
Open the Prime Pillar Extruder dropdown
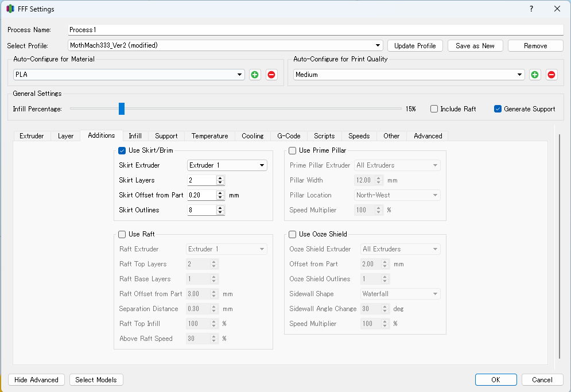coord(397,165)
